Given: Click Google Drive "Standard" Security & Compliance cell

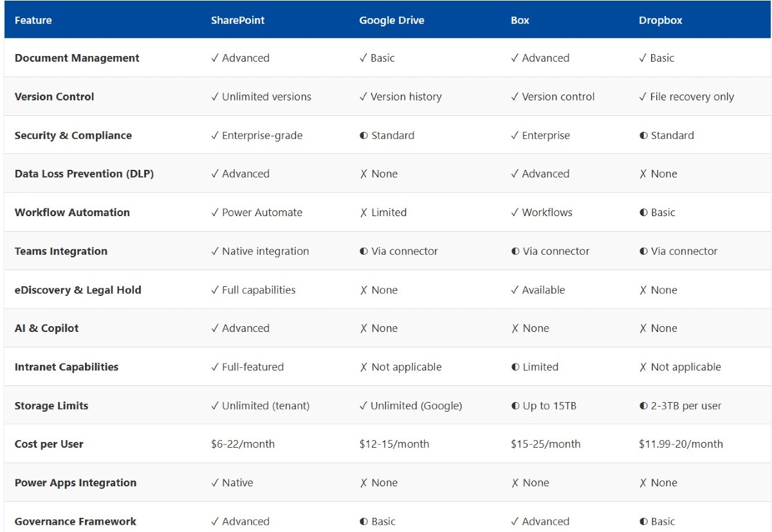Looking at the screenshot, I should pos(387,135).
